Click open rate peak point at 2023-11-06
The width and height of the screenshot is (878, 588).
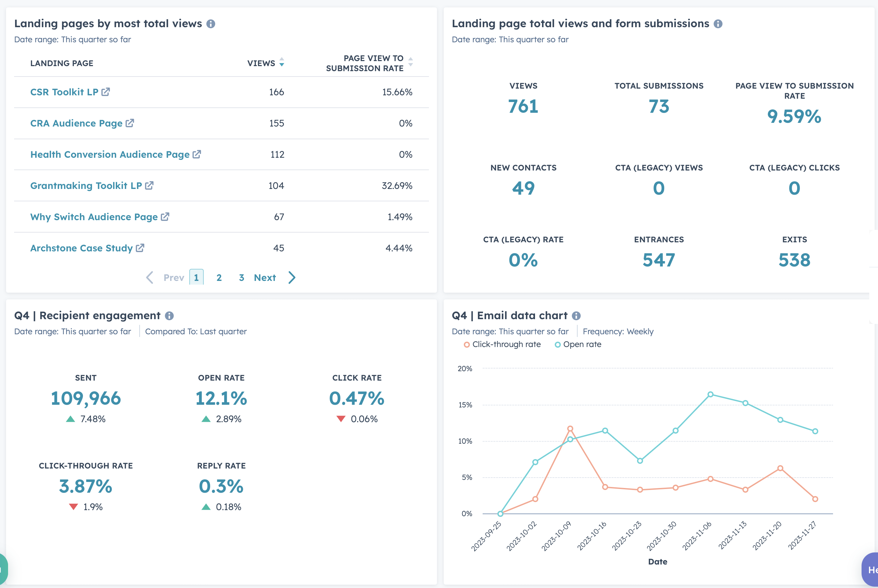[x=710, y=394]
